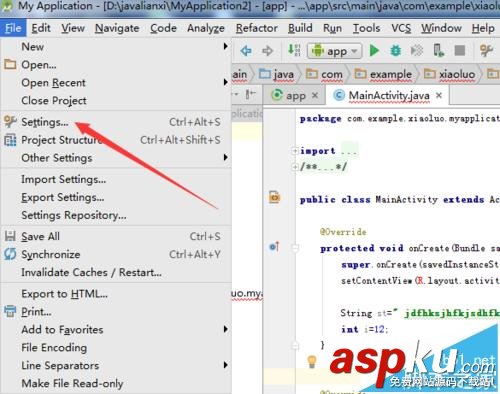Open the Run menu
This screenshot has height=394, width=500.
[x=332, y=28]
